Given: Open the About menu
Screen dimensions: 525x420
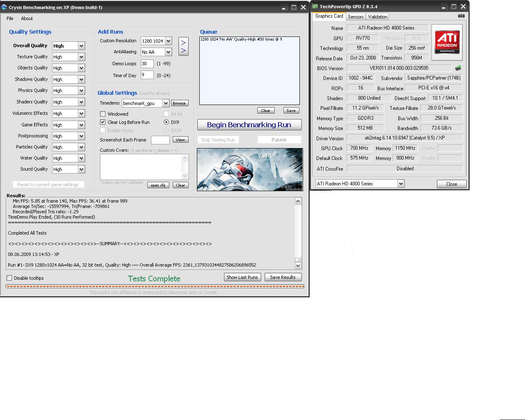Looking at the screenshot, I should (27, 18).
